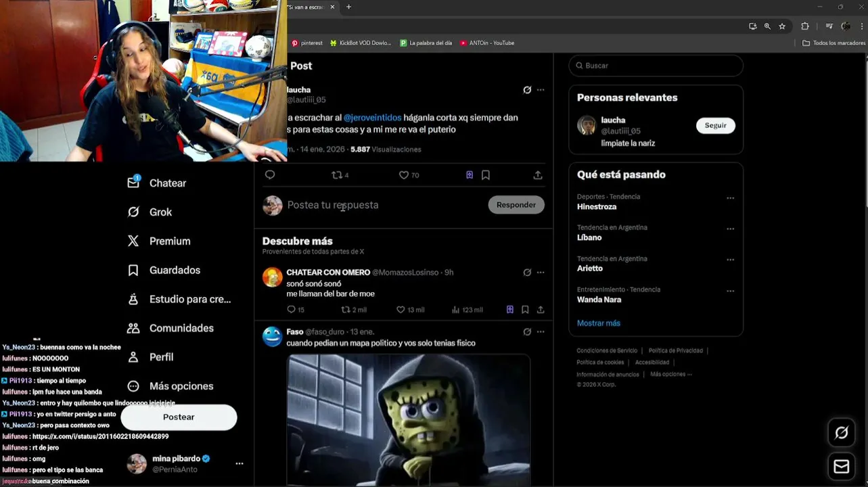Repost the CHATEAR CON OMERO post
The image size is (868, 487).
354,310
